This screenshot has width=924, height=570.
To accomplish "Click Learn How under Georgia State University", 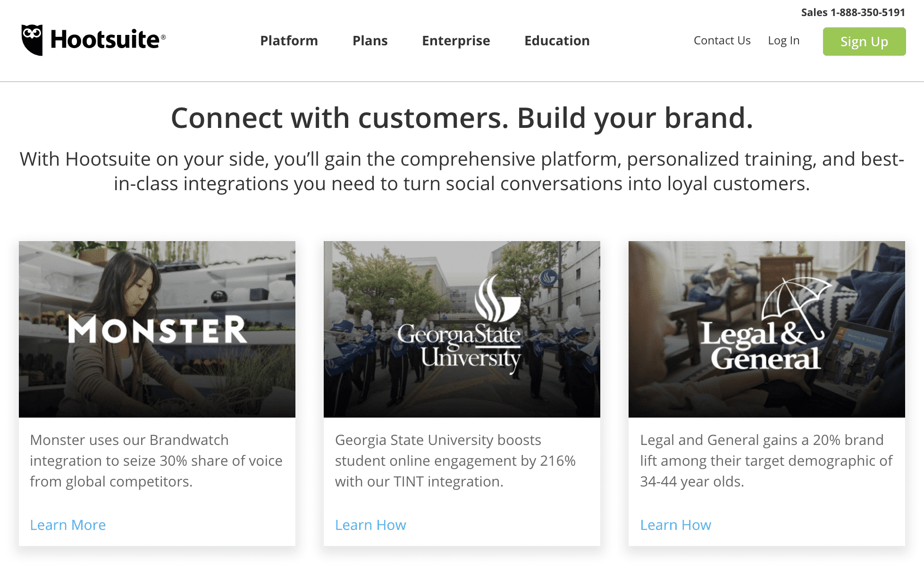I will click(370, 525).
